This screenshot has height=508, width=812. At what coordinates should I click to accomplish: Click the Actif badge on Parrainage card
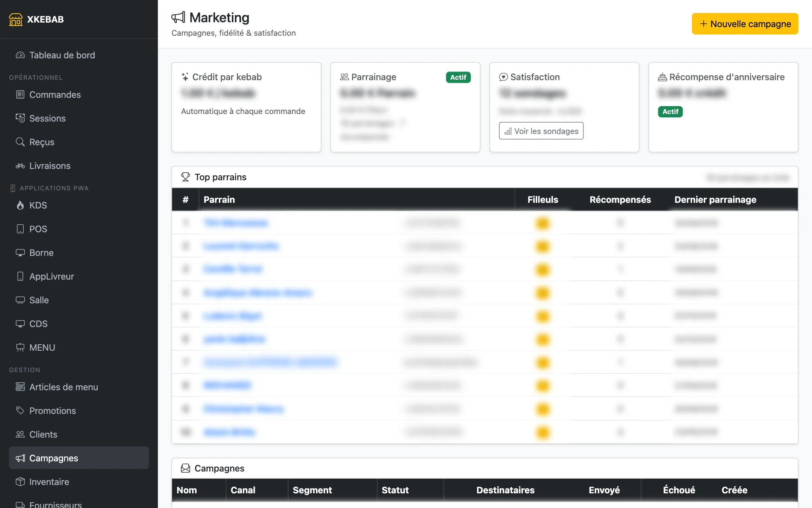tap(458, 77)
